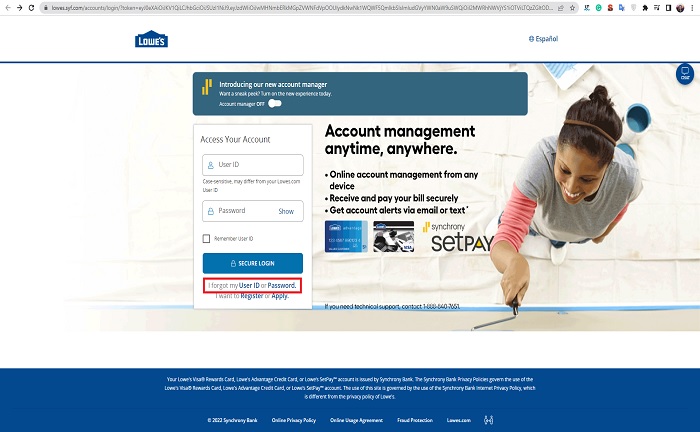The image size is (700, 432).
Task: Check the Remember User ID checkbox
Action: pos(206,239)
